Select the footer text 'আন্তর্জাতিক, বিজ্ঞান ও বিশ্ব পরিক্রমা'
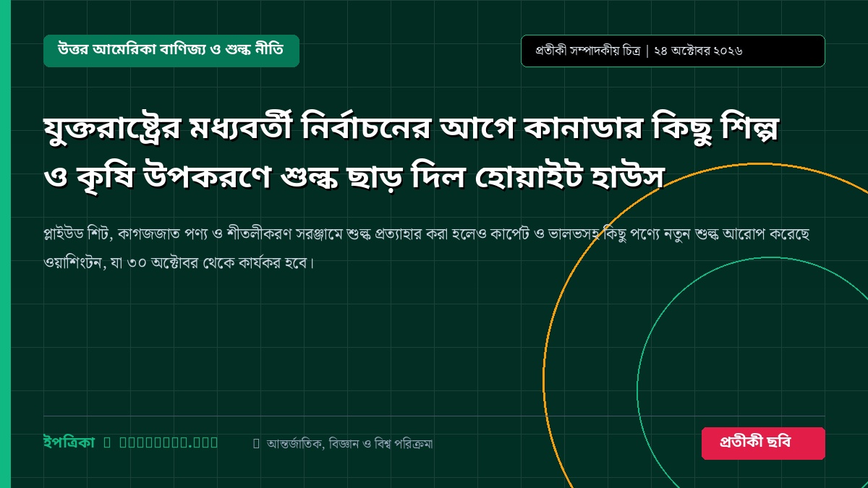The image size is (868, 488). click(x=349, y=443)
